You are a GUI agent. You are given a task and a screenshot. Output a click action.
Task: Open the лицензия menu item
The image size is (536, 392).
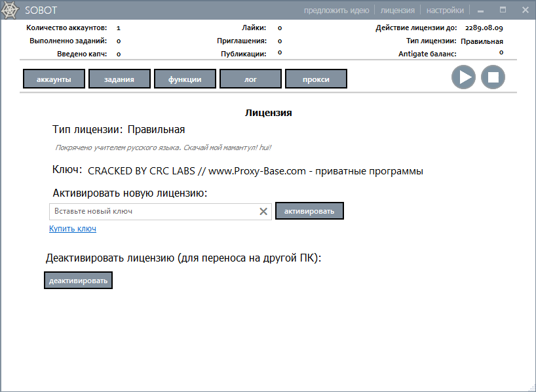(397, 10)
